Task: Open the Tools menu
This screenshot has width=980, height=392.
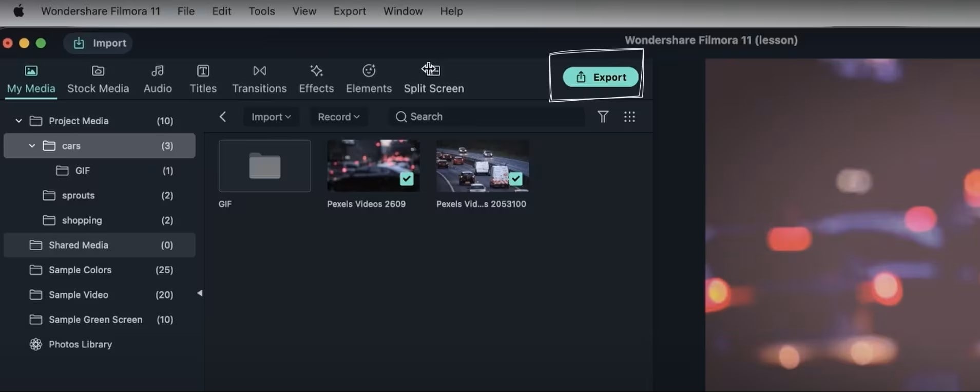Action: coord(262,11)
